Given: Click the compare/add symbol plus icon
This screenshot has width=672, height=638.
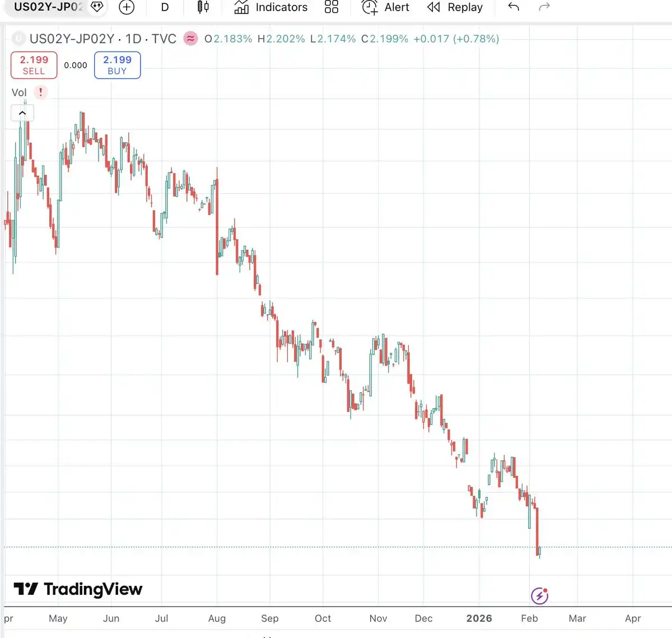Looking at the screenshot, I should [x=127, y=7].
